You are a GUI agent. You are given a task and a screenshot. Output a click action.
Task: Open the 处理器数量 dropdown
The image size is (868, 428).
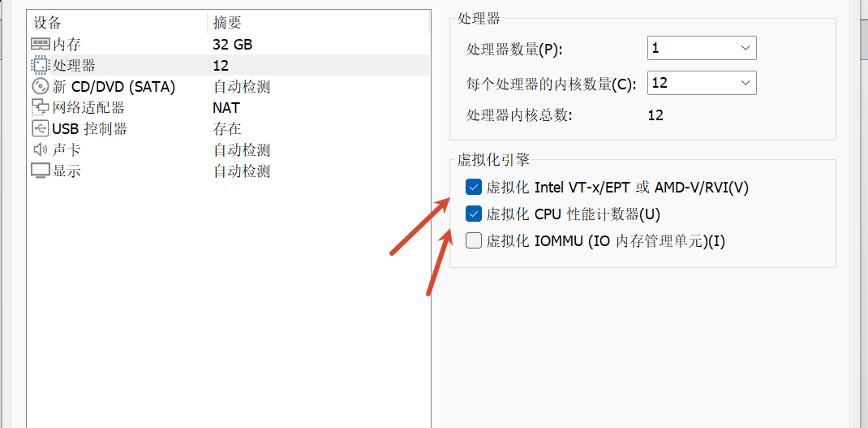pos(702,48)
